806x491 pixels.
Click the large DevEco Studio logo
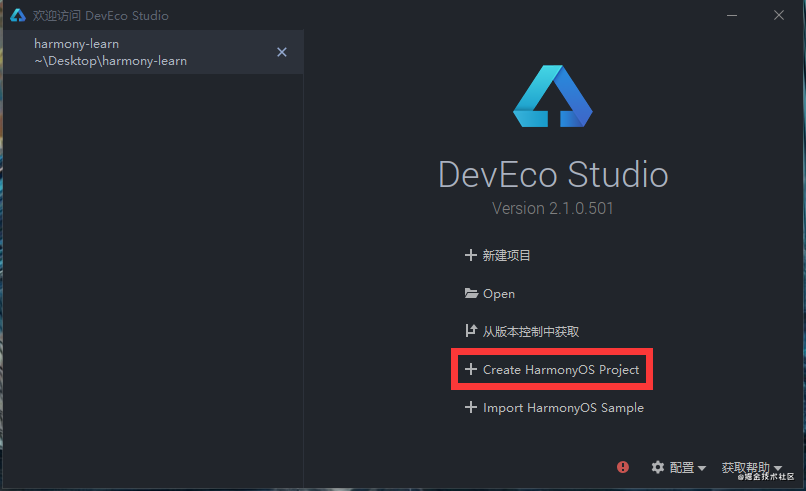(x=553, y=96)
